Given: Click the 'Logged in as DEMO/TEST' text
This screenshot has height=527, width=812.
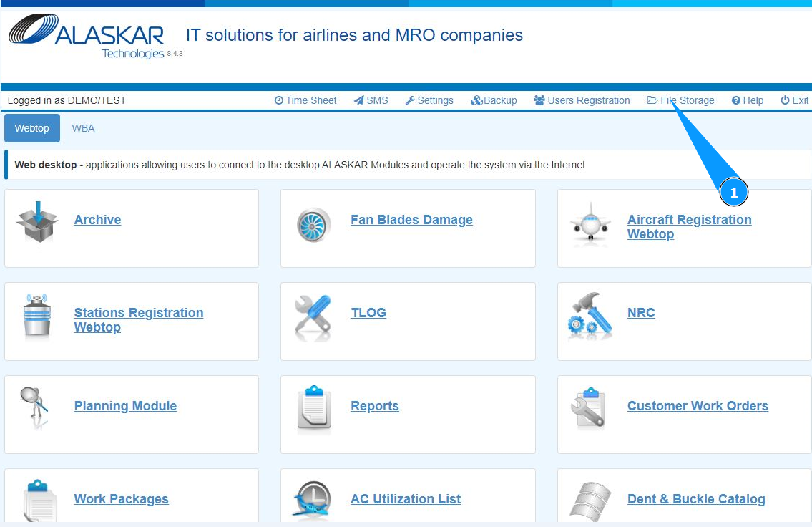Looking at the screenshot, I should [67, 100].
